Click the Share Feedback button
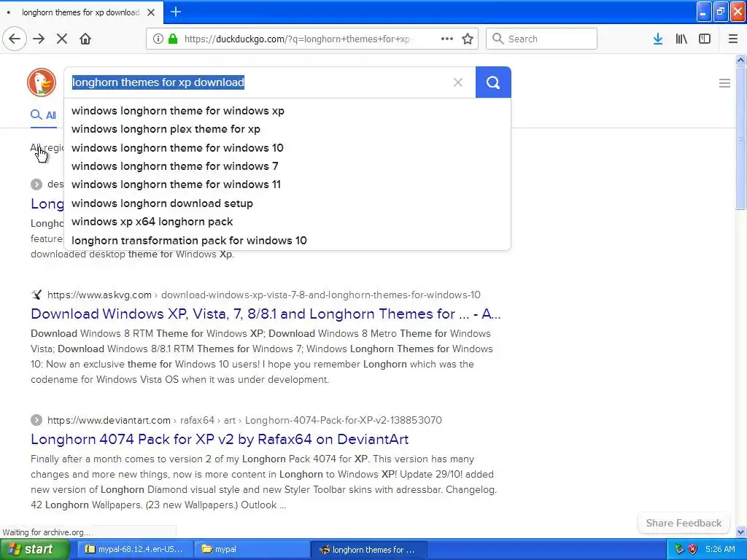The width and height of the screenshot is (747, 560). pos(684,523)
